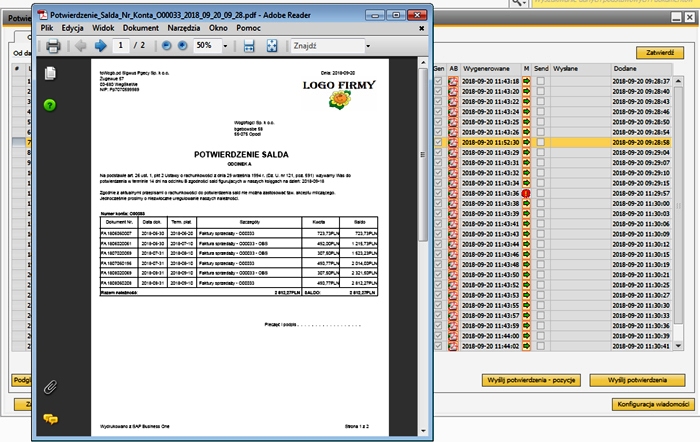
Task: Click table scroll down arrow on right
Action: (x=679, y=346)
